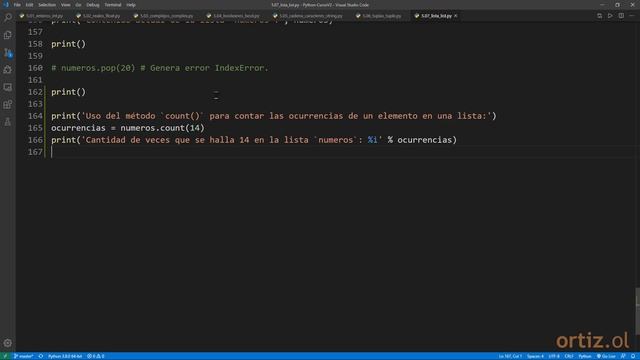
Task: Open the feedback icon in status bar
Action: tap(623, 356)
